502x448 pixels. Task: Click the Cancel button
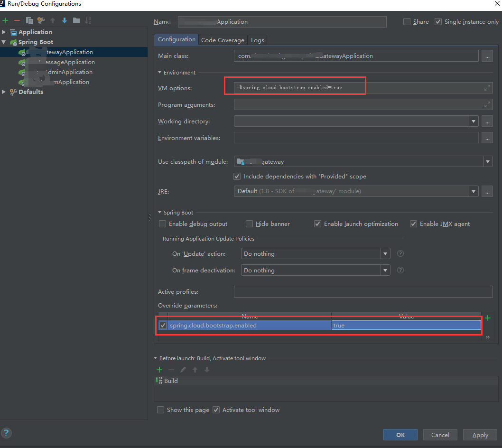[x=440, y=434]
